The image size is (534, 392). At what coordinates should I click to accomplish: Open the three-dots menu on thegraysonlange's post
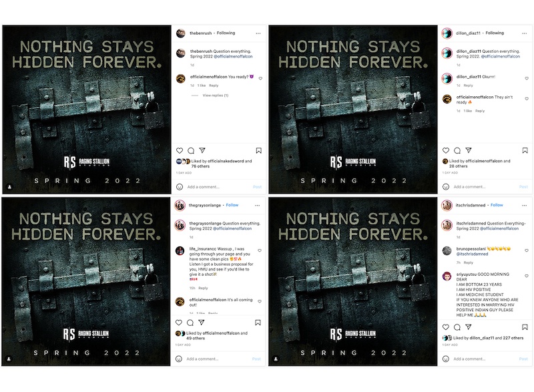(x=258, y=206)
